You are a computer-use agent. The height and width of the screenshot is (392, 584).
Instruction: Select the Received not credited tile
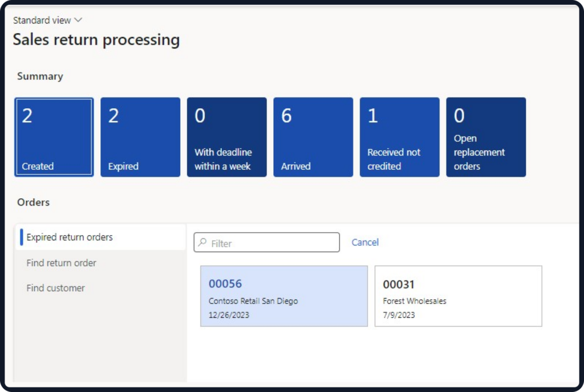400,137
